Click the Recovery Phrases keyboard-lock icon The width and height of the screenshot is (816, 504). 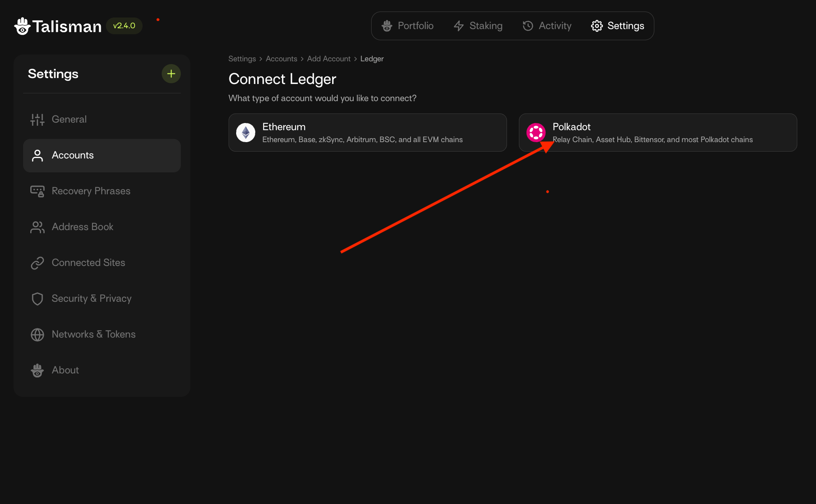[37, 191]
